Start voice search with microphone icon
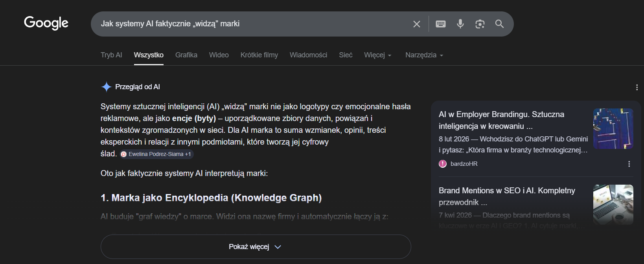This screenshot has width=644, height=264. pos(460,24)
